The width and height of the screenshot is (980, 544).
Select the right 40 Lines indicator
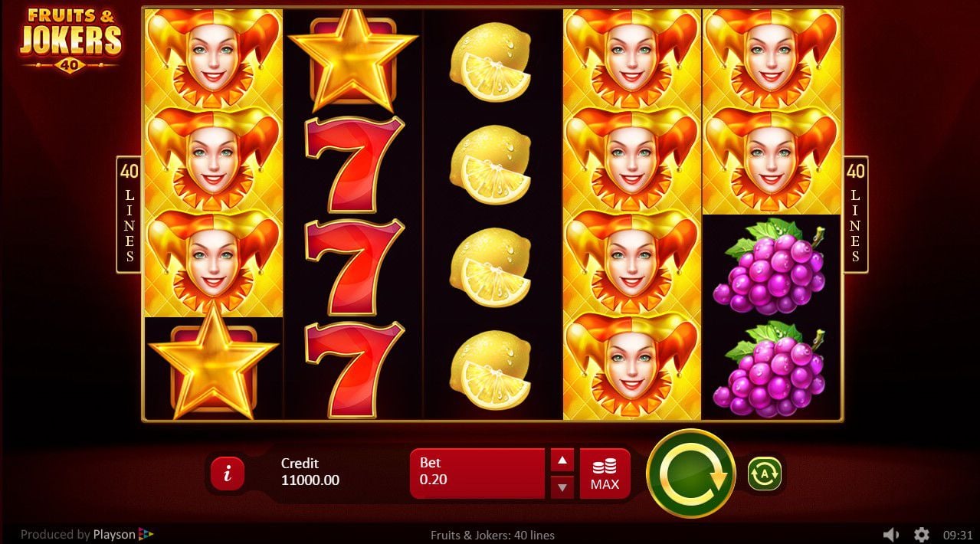click(855, 215)
